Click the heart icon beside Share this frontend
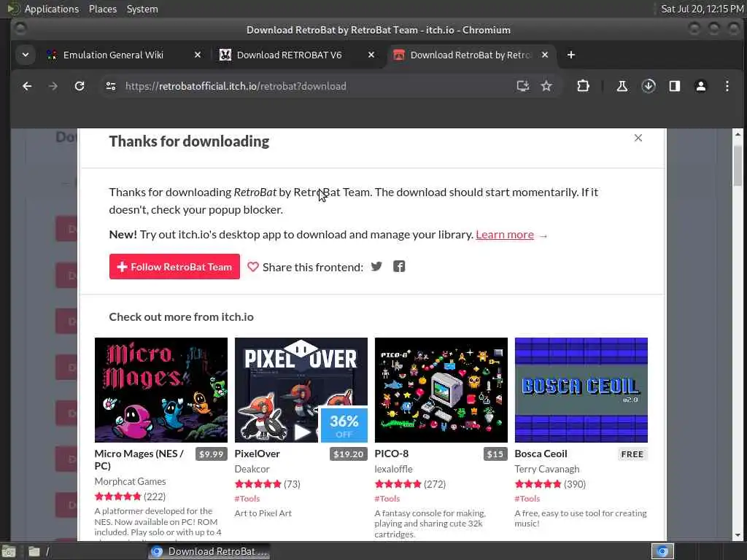 coord(253,267)
